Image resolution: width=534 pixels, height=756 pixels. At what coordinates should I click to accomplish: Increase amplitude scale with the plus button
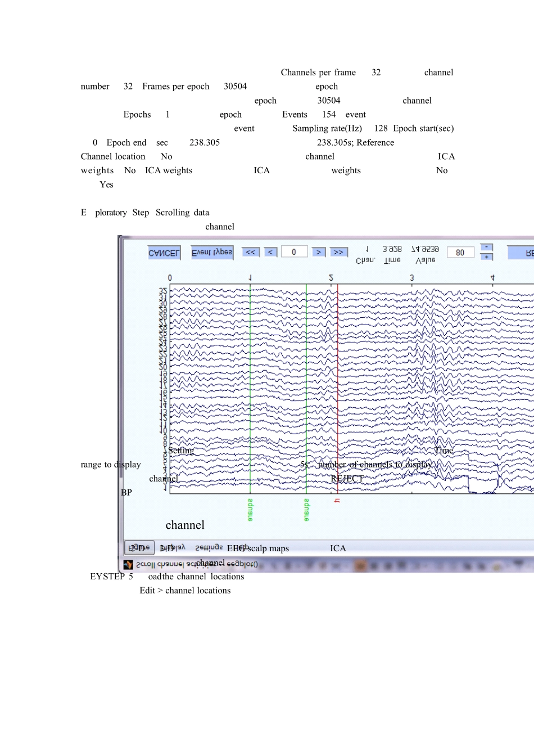[x=486, y=257]
